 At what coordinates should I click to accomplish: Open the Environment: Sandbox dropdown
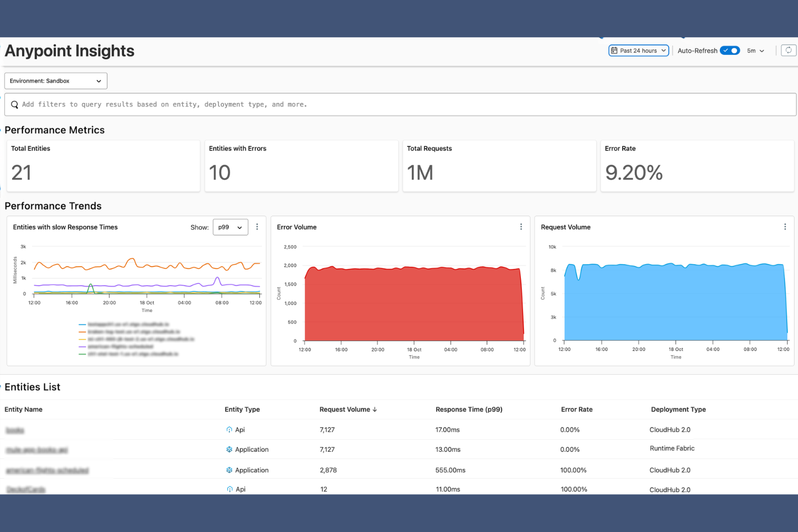pos(56,81)
